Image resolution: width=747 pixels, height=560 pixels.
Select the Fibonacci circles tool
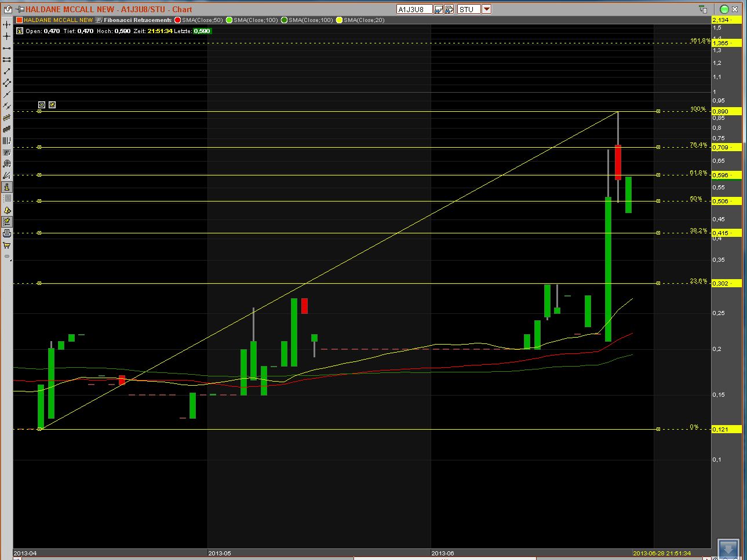(x=7, y=164)
